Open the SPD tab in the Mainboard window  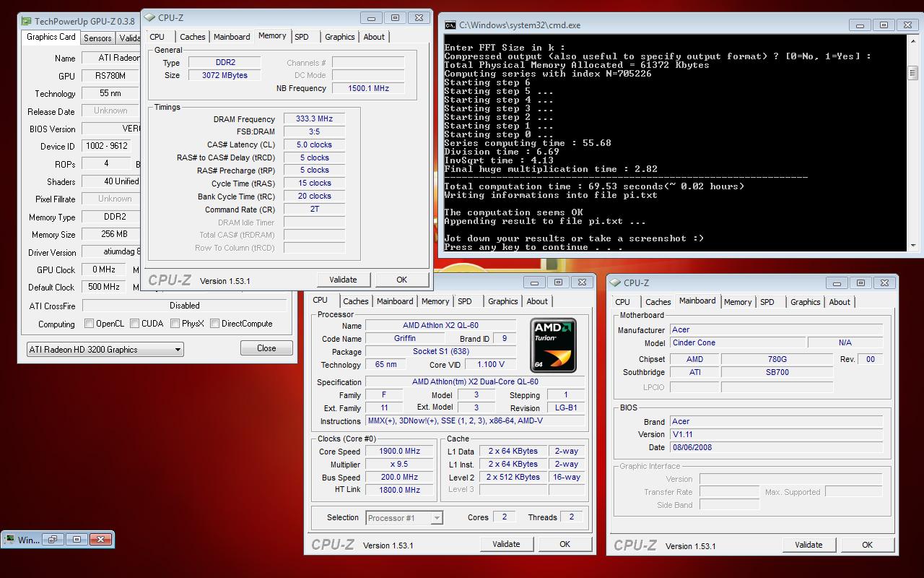(x=767, y=302)
